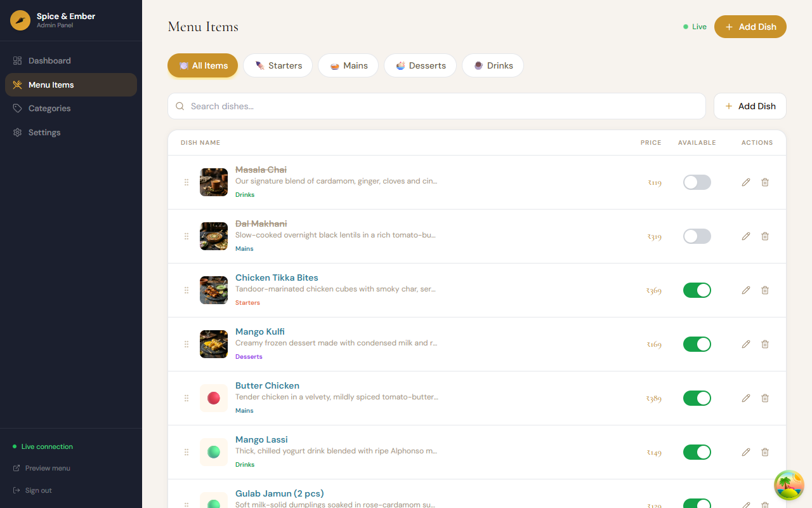This screenshot has width=812, height=508.
Task: Click the gold Add Dish button
Action: click(750, 27)
